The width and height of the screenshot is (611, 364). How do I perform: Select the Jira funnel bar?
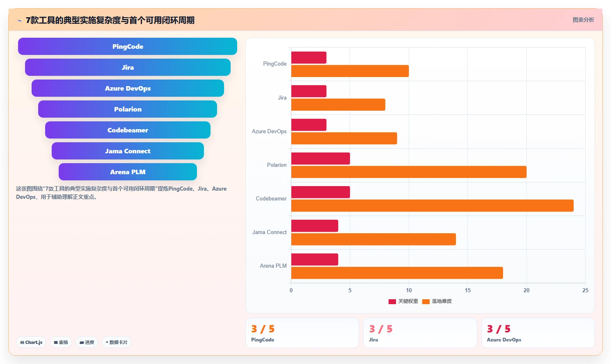click(x=128, y=67)
